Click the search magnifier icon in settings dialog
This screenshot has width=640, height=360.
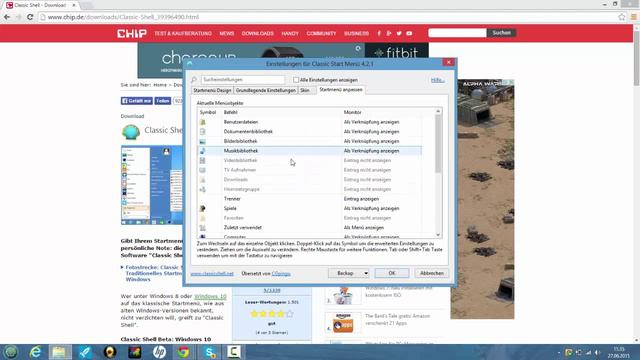pos(194,80)
